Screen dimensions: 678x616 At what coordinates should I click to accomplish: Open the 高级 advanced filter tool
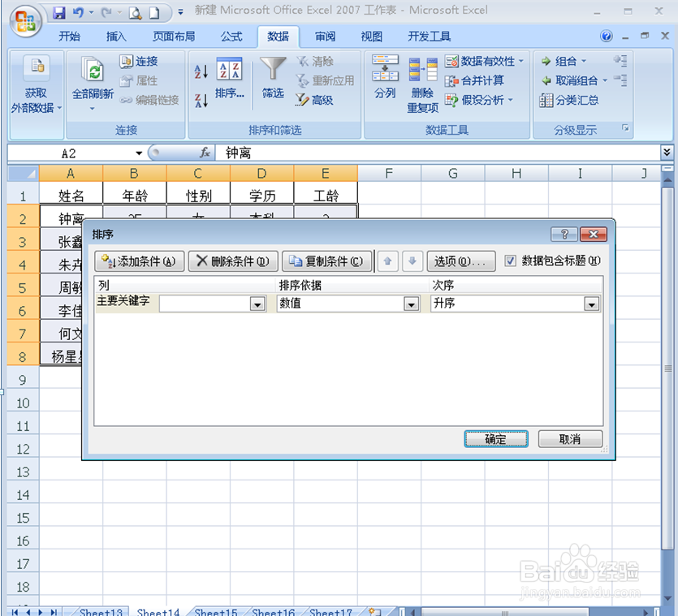(x=309, y=100)
